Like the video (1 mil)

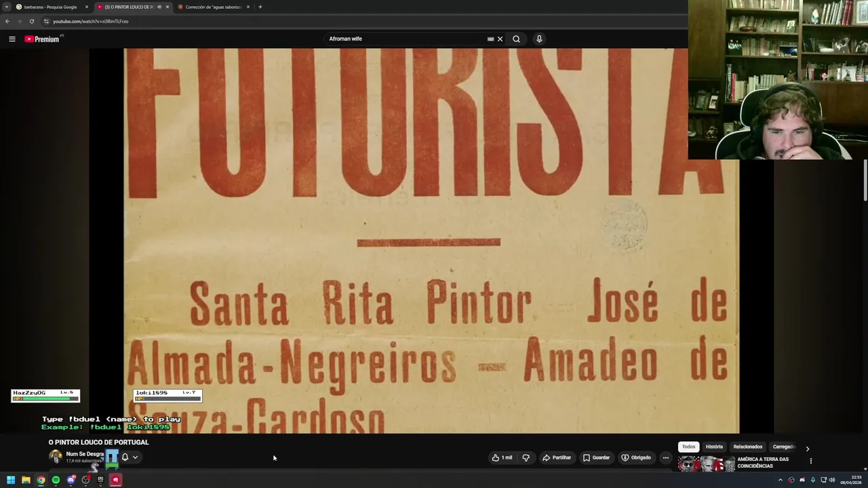pos(502,457)
